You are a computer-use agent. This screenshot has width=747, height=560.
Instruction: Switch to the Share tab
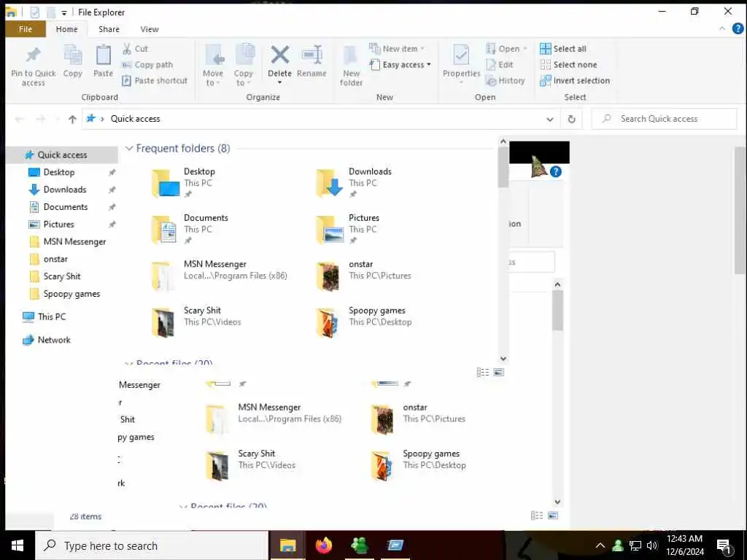(x=109, y=29)
